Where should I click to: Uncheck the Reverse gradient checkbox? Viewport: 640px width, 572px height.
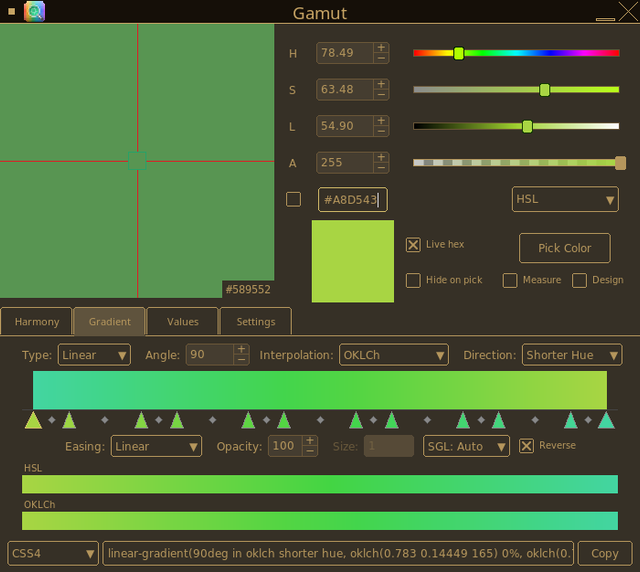point(526,446)
